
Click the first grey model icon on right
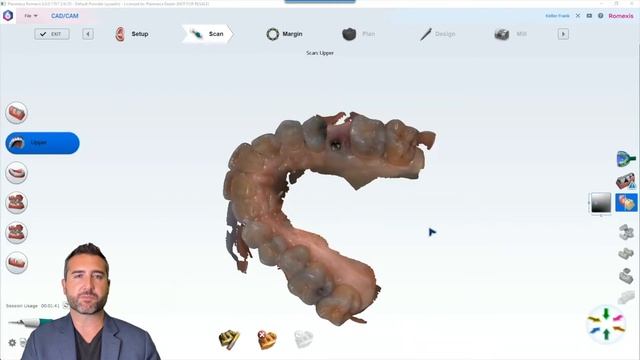626,232
